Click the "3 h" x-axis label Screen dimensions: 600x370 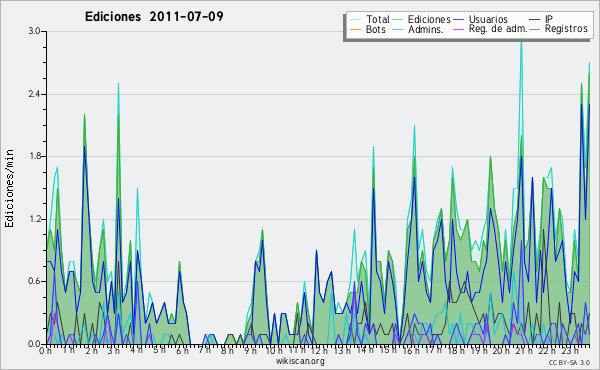113,350
